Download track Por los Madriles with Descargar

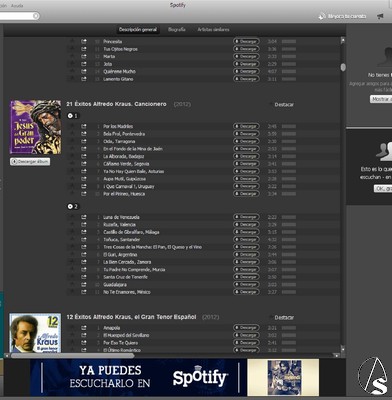pyautogui.click(x=246, y=126)
